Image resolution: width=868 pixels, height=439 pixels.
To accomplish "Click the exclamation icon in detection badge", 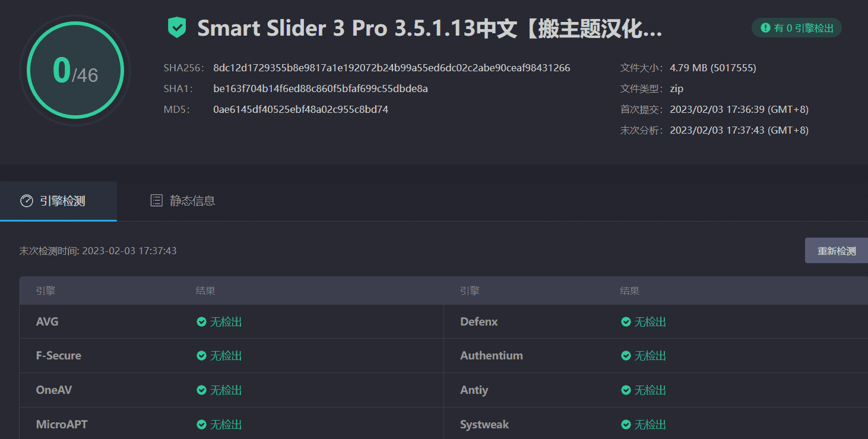I will 765,28.
